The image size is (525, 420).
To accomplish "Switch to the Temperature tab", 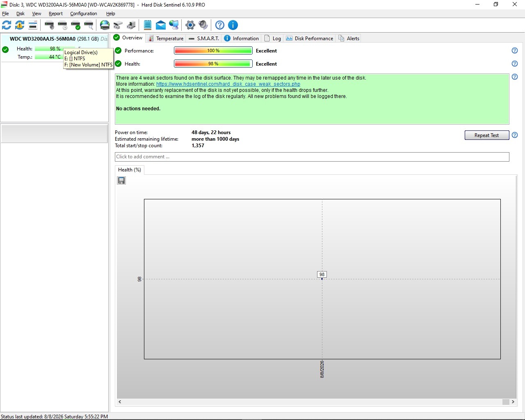I will pyautogui.click(x=166, y=38).
